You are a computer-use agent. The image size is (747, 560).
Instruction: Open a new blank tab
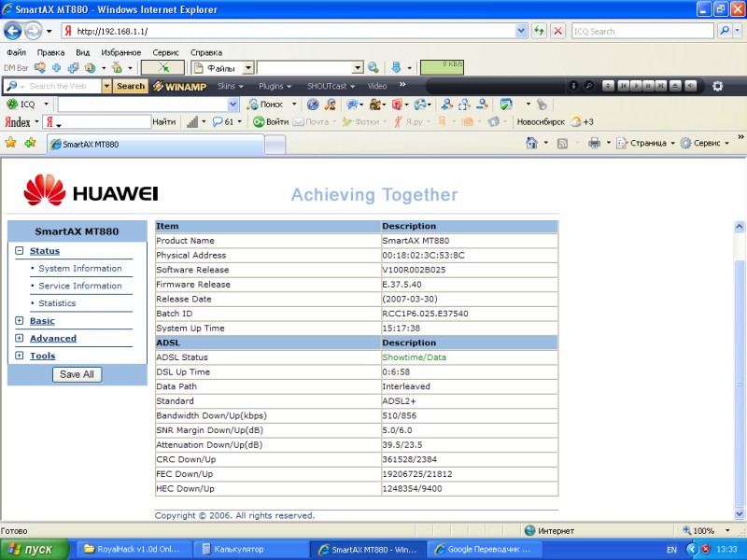[275, 145]
